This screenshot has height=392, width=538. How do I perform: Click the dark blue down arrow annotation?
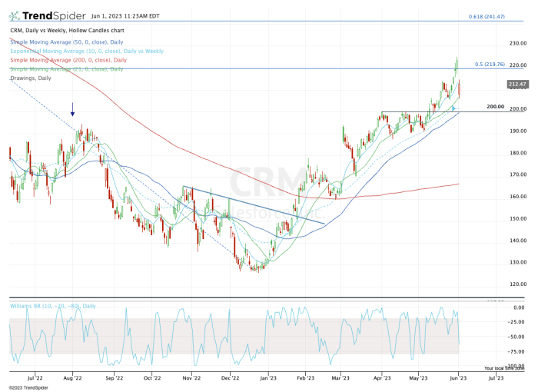[73, 108]
